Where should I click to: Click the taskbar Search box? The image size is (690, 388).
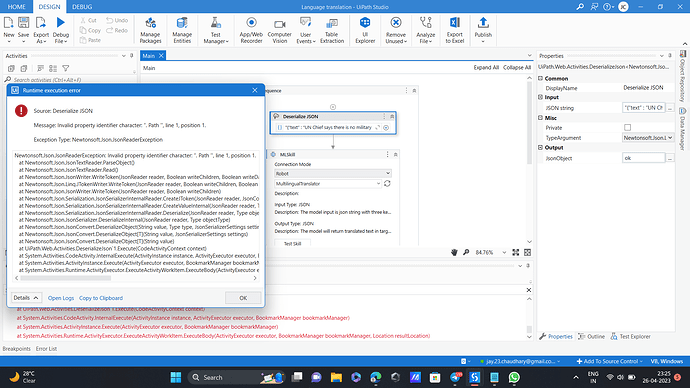click(235, 377)
